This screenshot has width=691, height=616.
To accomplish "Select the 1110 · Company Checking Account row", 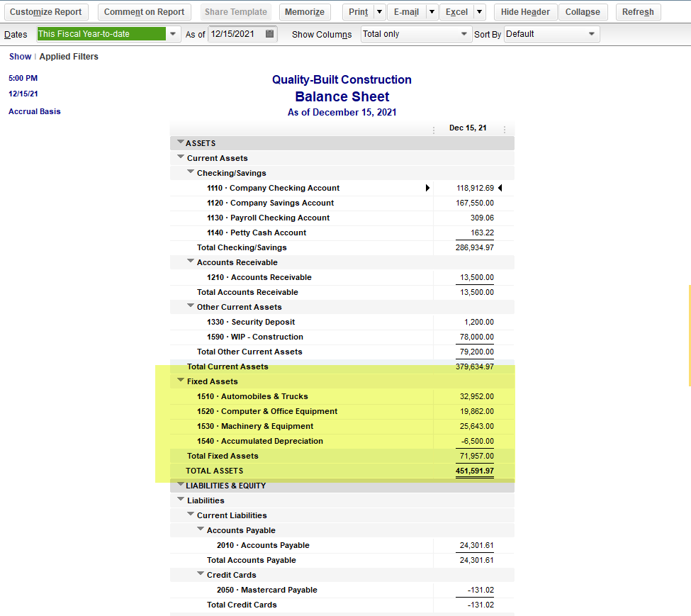I will click(342, 188).
